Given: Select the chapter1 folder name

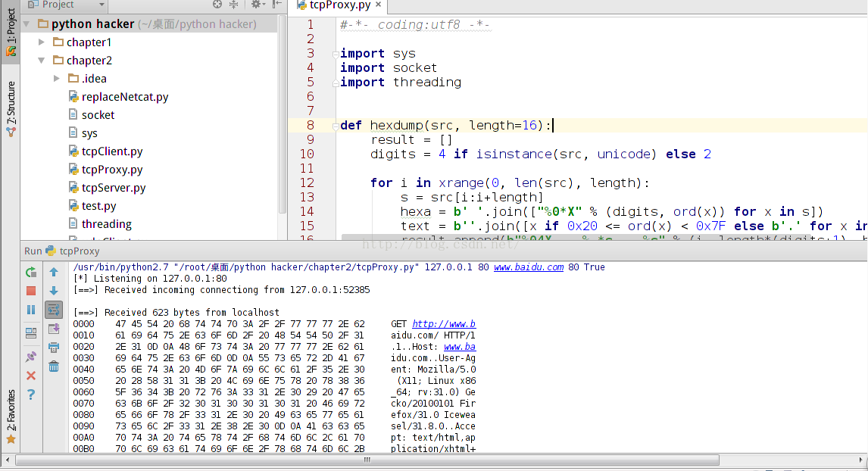Looking at the screenshot, I should pos(89,42).
